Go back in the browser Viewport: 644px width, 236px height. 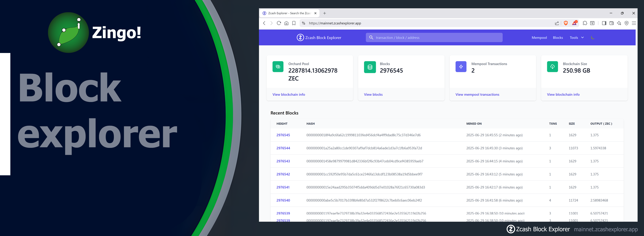pyautogui.click(x=264, y=23)
